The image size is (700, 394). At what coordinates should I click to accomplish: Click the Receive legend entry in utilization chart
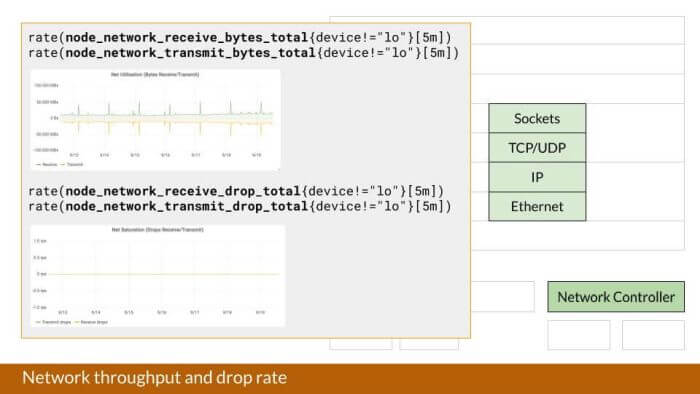[46, 165]
